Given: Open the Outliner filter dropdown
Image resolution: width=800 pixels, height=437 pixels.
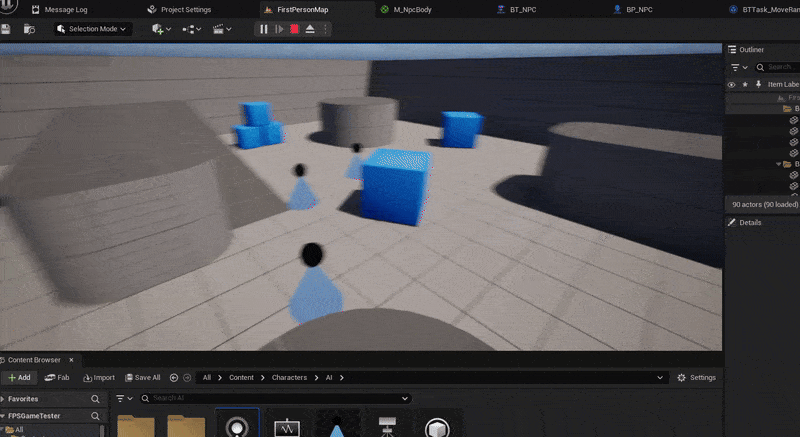Looking at the screenshot, I should click(739, 67).
